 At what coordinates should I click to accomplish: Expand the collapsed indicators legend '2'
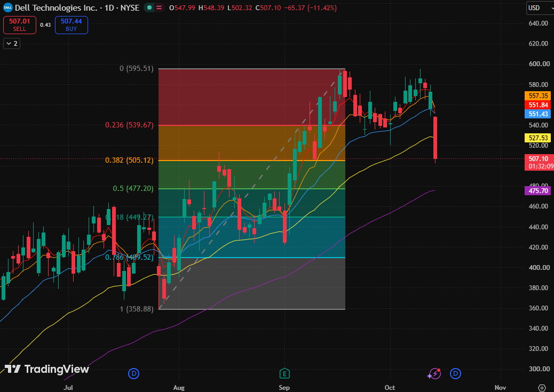[x=12, y=43]
